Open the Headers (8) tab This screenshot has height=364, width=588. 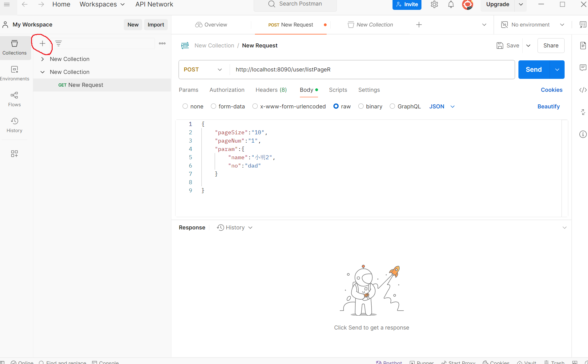[271, 90]
